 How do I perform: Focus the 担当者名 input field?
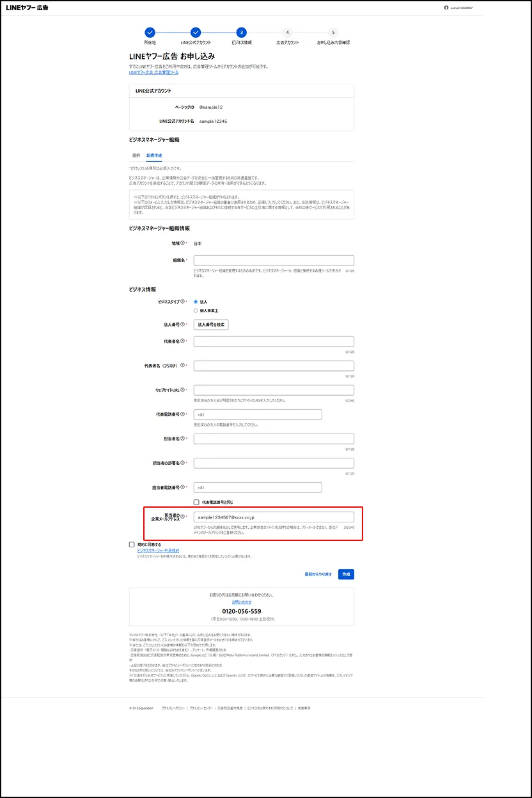[274, 439]
